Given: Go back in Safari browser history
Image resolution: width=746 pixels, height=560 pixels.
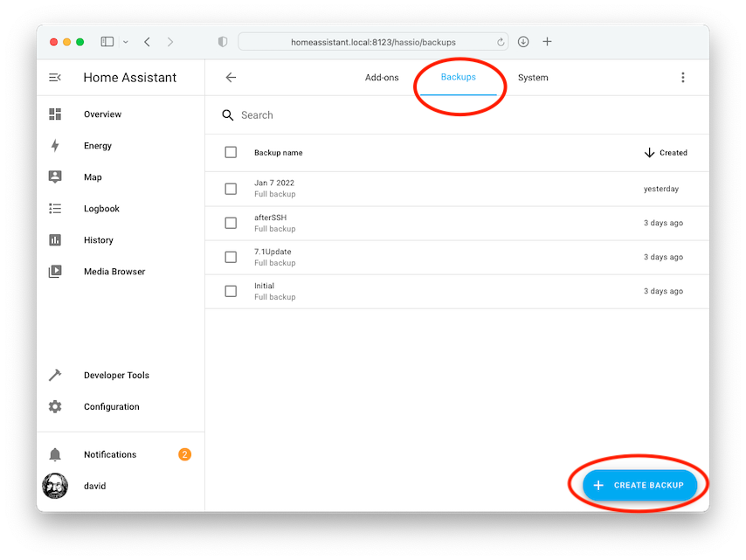Looking at the screenshot, I should (x=148, y=42).
